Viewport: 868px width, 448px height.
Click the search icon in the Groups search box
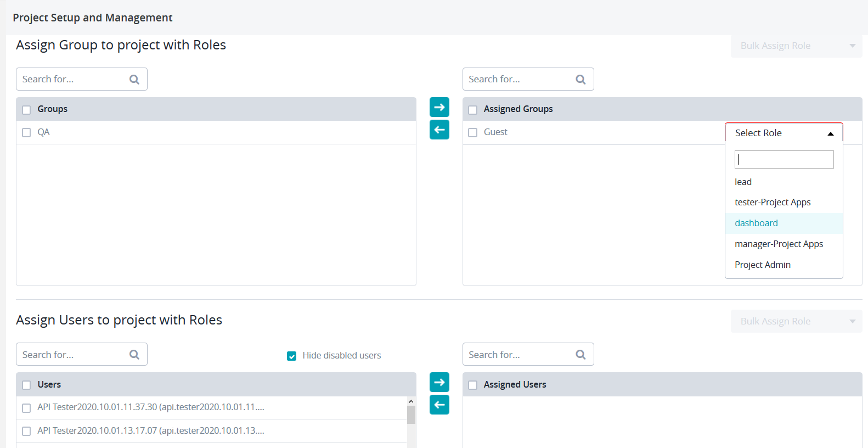tap(134, 80)
